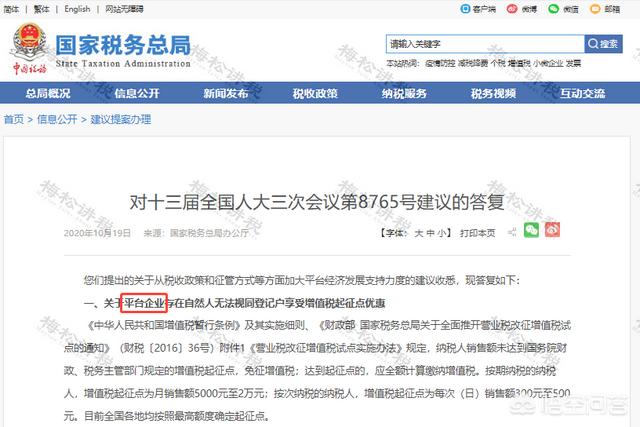Switch language to English

[77, 9]
